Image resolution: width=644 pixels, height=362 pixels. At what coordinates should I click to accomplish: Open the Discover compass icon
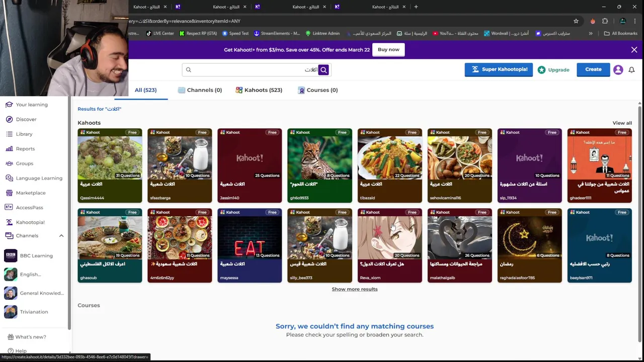pos(9,119)
